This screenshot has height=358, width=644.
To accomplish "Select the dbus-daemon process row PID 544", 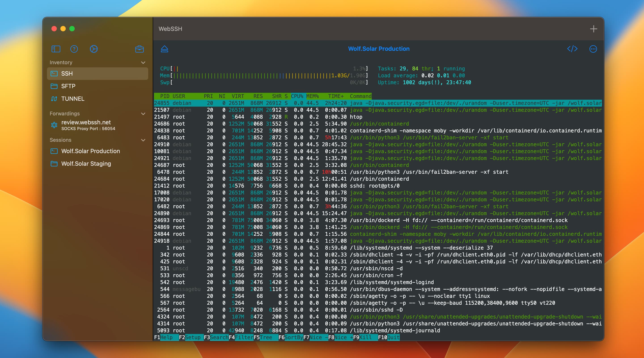I will pos(378,289).
